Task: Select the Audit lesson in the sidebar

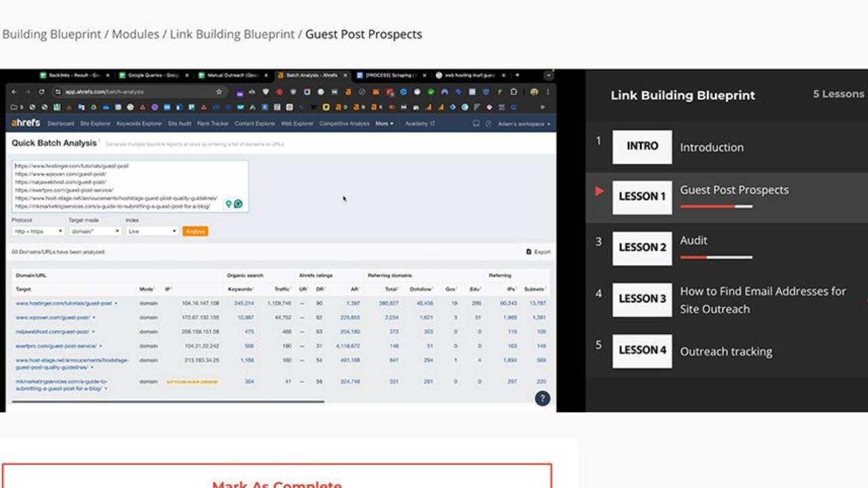Action: (x=694, y=240)
